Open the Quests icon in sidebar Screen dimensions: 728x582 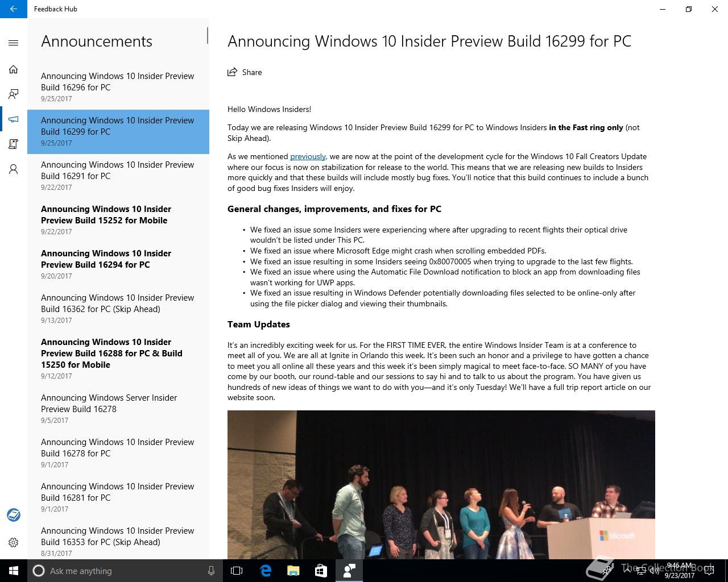14,144
